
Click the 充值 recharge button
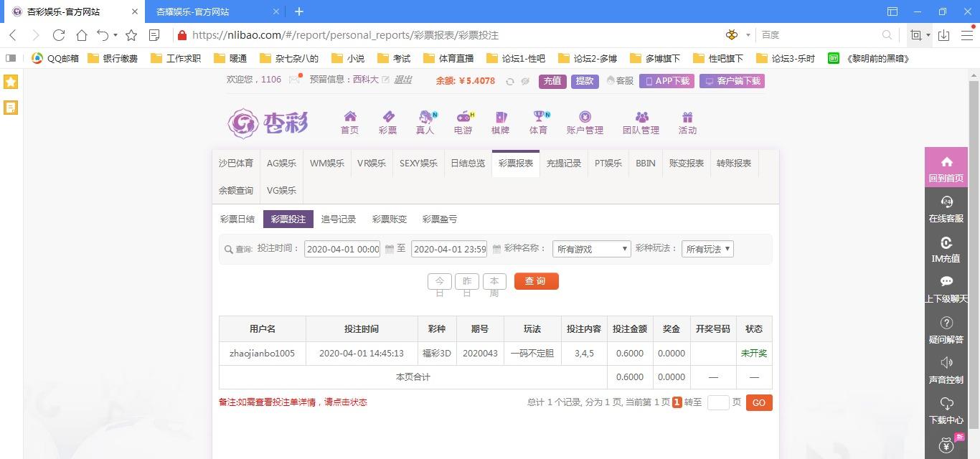click(x=552, y=81)
